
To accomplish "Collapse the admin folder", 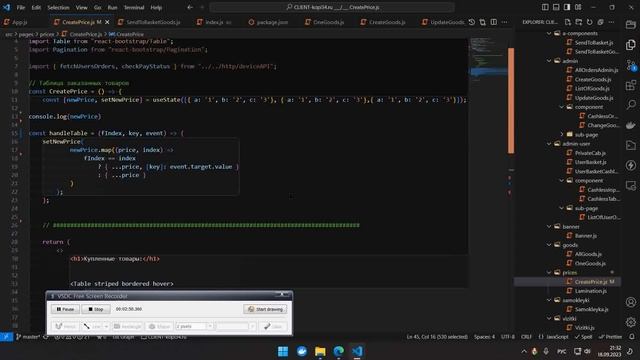I will point(549,61).
